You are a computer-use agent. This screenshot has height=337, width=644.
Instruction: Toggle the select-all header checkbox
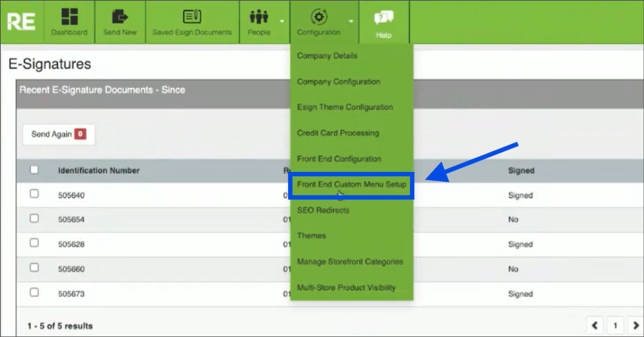(x=35, y=170)
